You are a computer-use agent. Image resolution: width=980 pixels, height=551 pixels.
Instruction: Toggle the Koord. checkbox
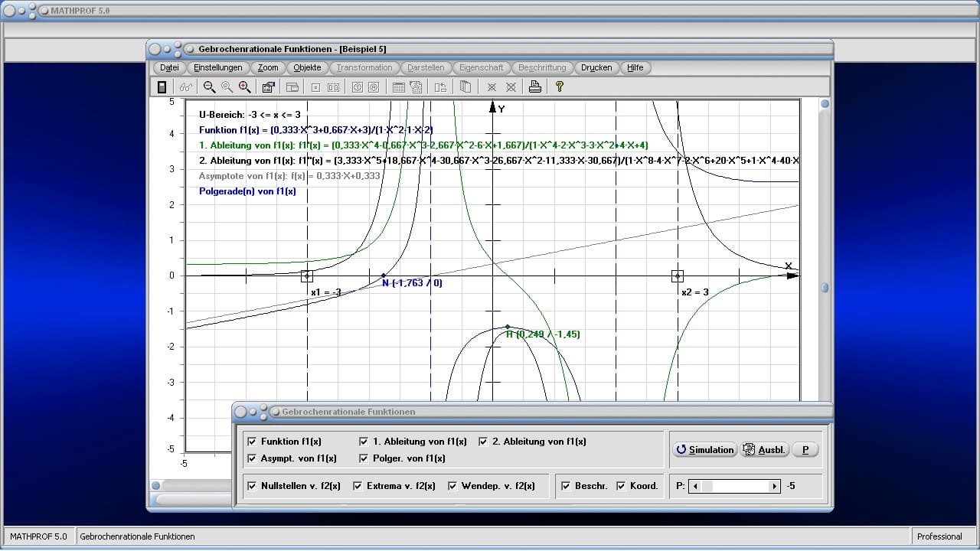pyautogui.click(x=621, y=486)
